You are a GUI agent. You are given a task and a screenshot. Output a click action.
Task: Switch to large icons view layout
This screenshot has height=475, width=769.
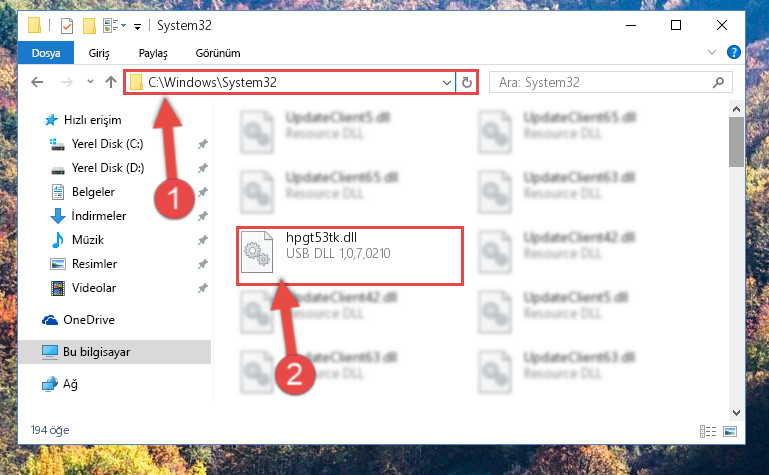[x=730, y=431]
